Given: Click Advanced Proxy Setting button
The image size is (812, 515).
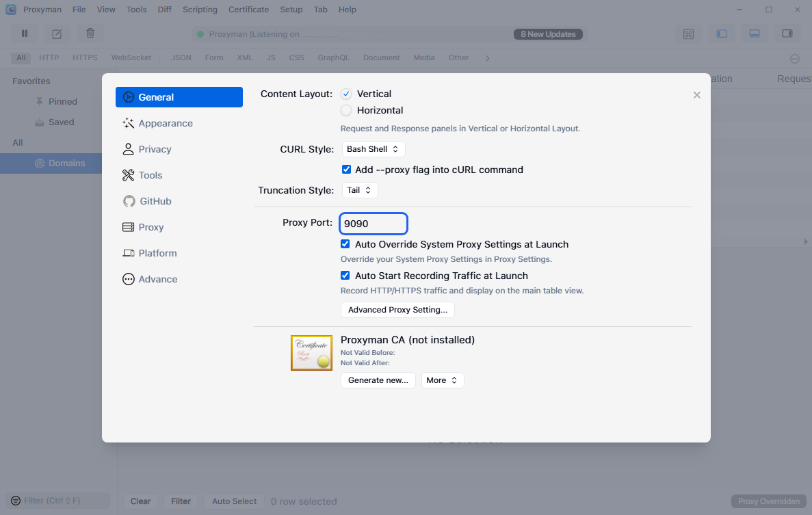Looking at the screenshot, I should pyautogui.click(x=397, y=310).
